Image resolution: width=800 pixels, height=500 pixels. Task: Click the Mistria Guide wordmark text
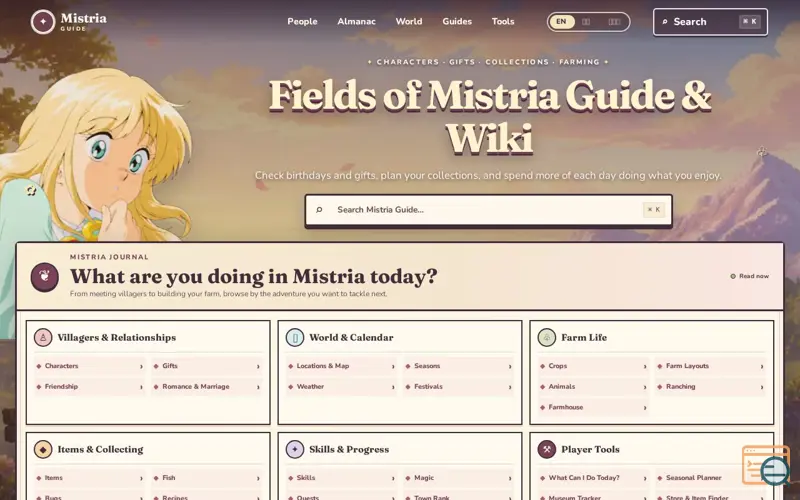pyautogui.click(x=84, y=22)
